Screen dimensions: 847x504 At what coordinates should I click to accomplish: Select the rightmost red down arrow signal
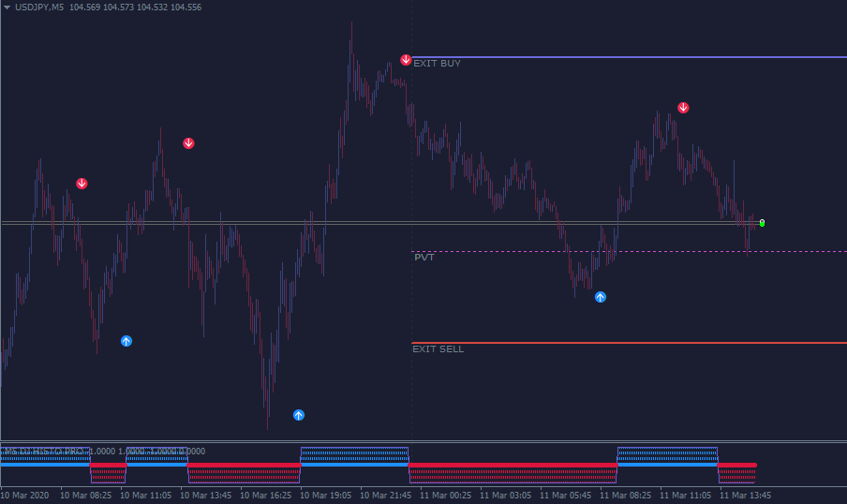[x=683, y=108]
